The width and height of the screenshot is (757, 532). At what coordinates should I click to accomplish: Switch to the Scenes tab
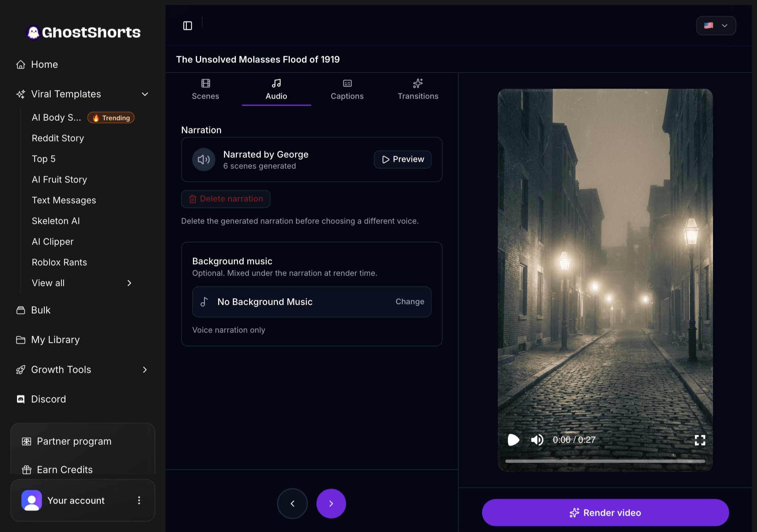206,89
